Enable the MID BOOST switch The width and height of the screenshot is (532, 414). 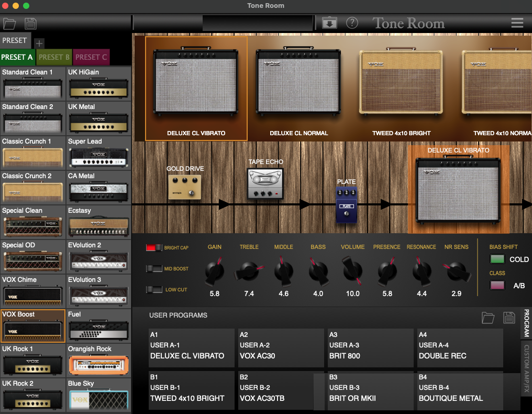click(154, 268)
